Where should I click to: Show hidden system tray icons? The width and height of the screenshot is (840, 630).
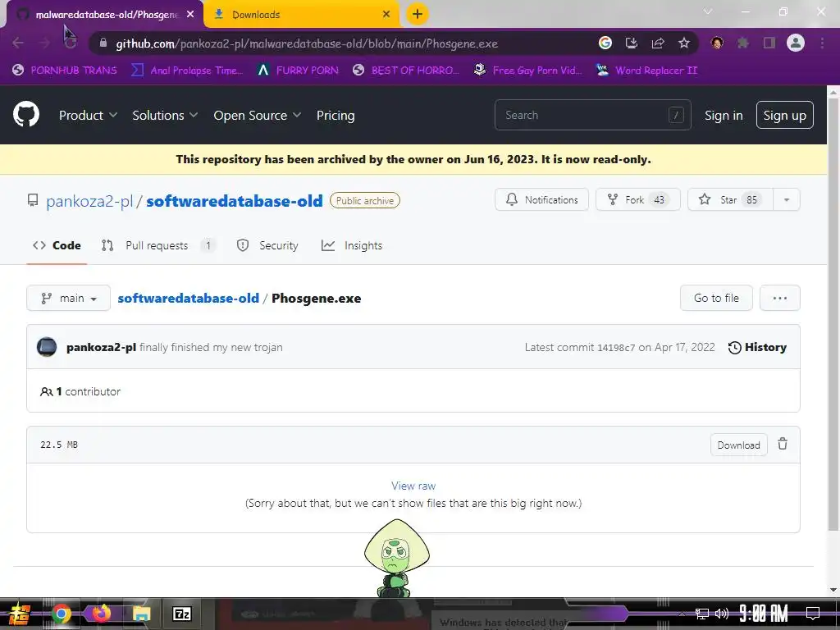tap(682, 614)
